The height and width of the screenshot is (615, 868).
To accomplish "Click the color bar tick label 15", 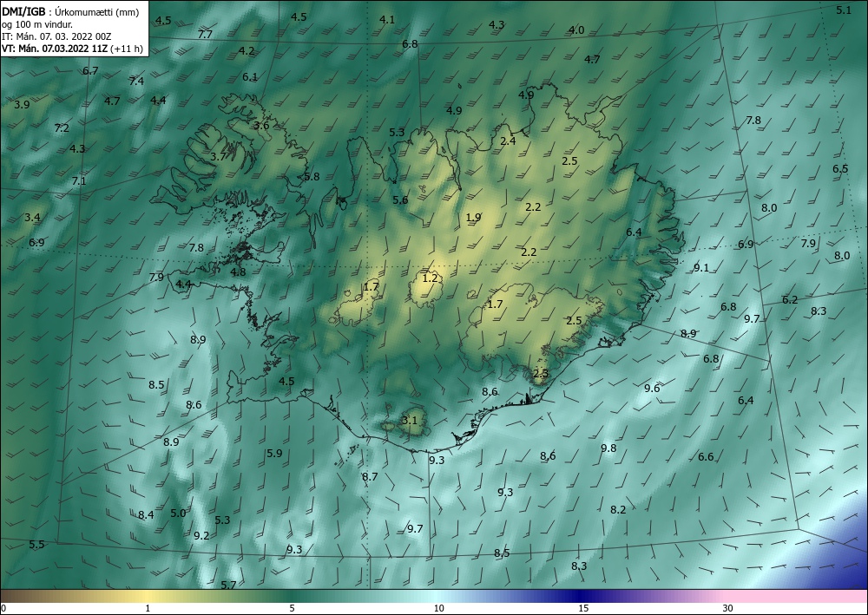I will tap(583, 609).
